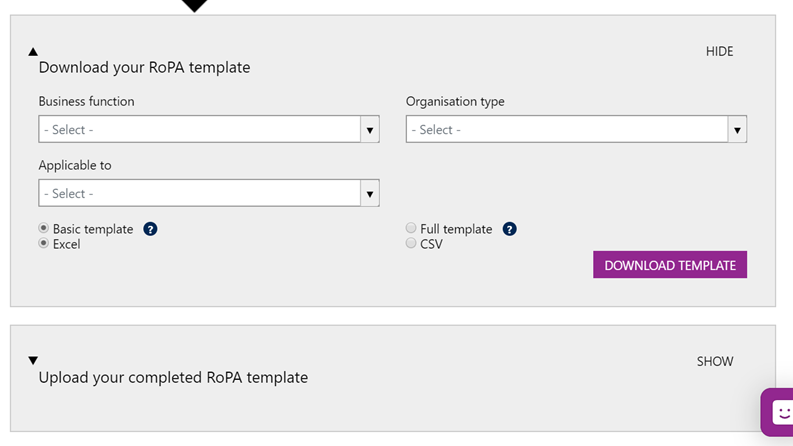Open the Applicable to dropdown

pos(209,193)
